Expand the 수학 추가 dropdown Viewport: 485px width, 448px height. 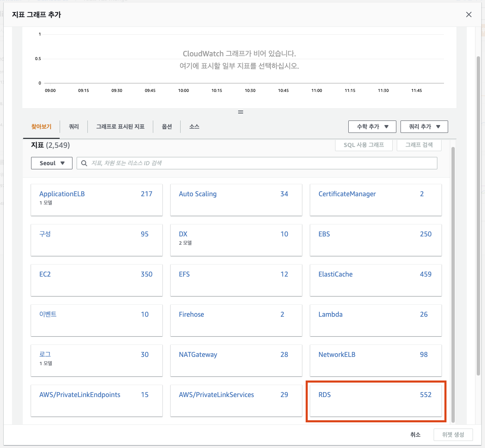[x=372, y=126]
